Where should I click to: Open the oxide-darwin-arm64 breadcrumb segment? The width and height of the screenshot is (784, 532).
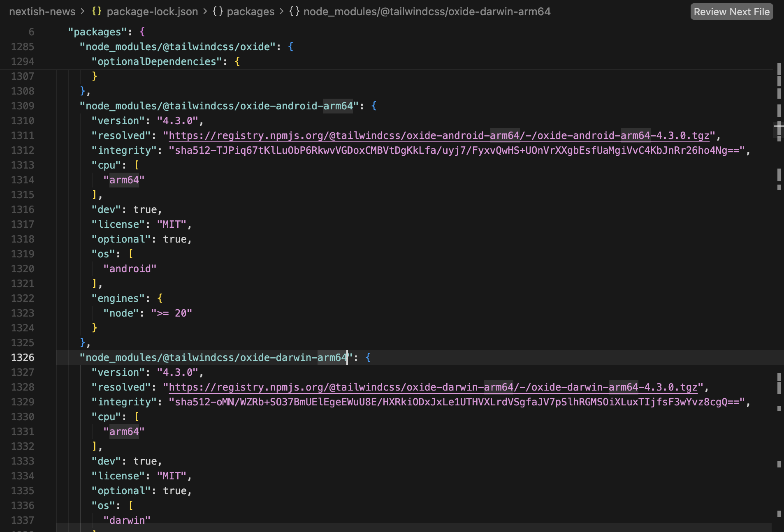pos(427,12)
